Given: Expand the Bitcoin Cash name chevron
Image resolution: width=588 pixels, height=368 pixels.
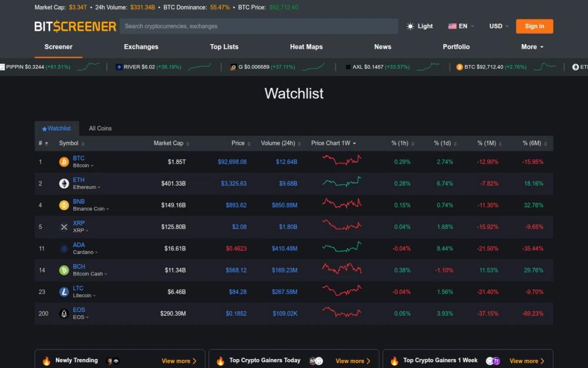Looking at the screenshot, I should coord(106,274).
